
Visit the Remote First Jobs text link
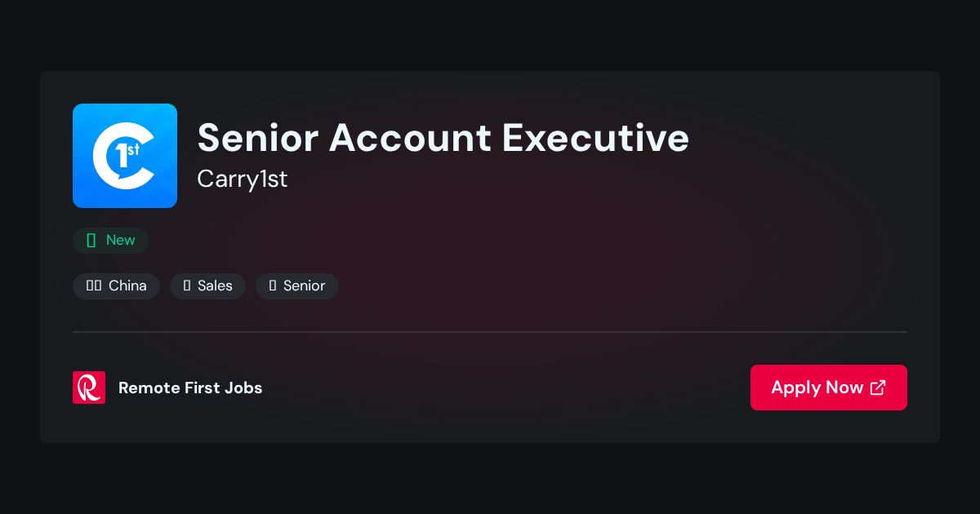point(190,388)
